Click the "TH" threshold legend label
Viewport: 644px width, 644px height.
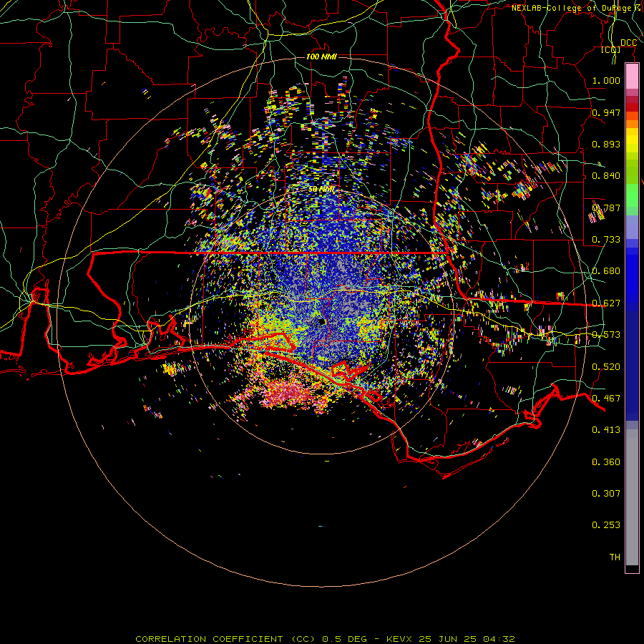click(x=615, y=557)
